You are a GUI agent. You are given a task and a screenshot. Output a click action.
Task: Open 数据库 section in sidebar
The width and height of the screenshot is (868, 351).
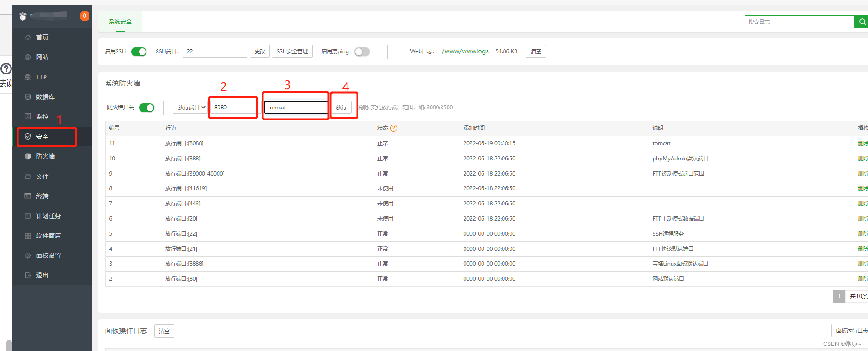[x=45, y=97]
